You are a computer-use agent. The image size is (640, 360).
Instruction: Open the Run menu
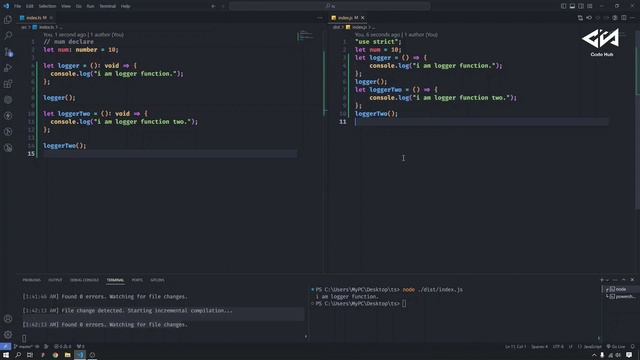coord(91,6)
